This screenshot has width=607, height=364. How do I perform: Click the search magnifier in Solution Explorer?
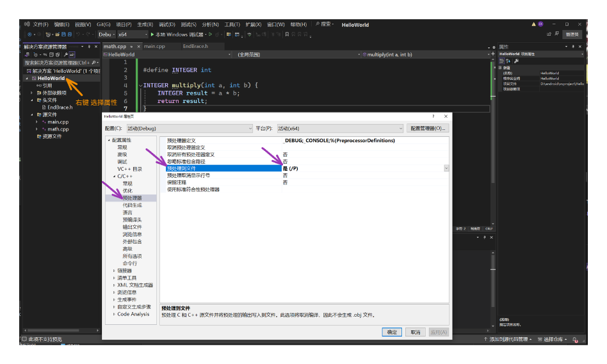[94, 63]
